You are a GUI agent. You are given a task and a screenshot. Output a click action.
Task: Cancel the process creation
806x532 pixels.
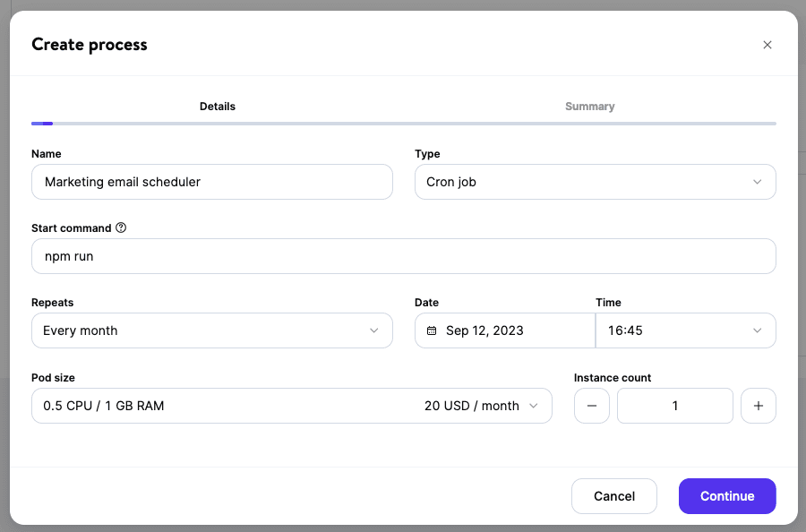(x=614, y=496)
